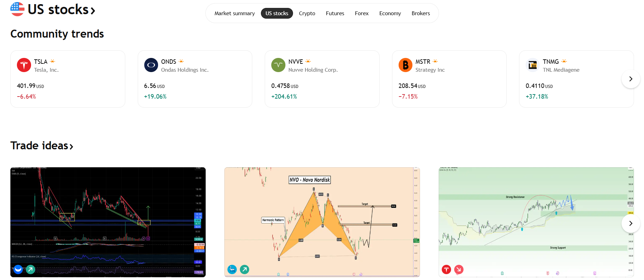Click the Nuvve Holding logo icon
The image size is (644, 280).
coord(278,65)
